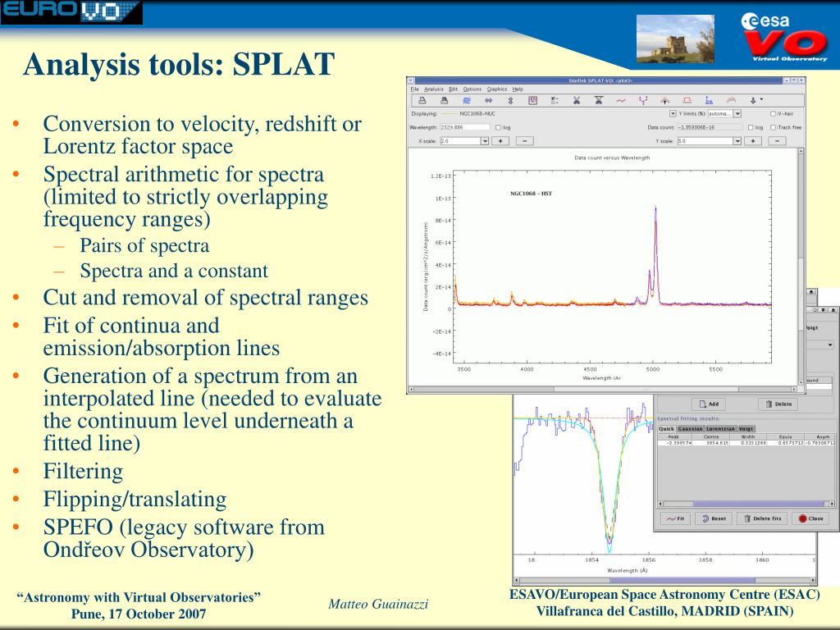Click the Y scale plus button
Image resolution: width=840 pixels, height=630 pixels.
click(x=753, y=141)
